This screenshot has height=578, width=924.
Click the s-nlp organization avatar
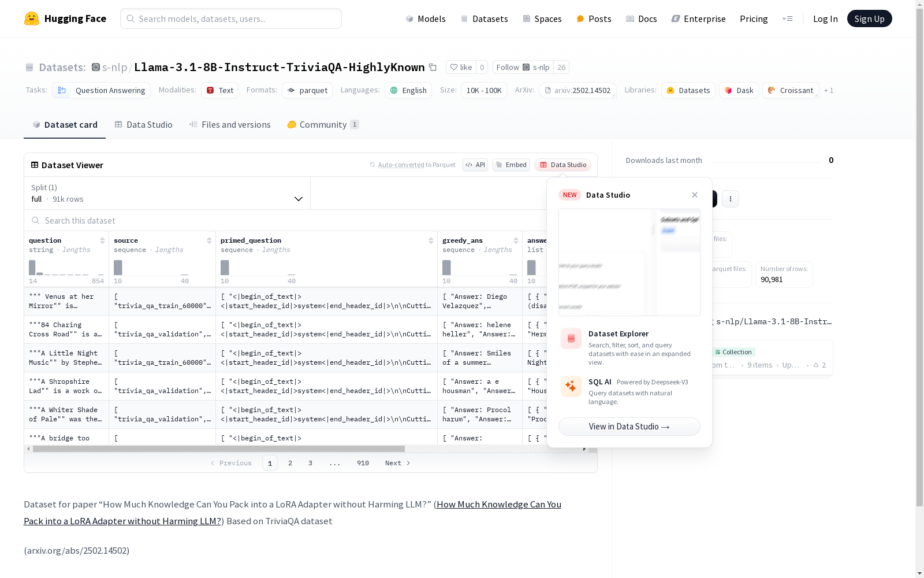tap(96, 67)
